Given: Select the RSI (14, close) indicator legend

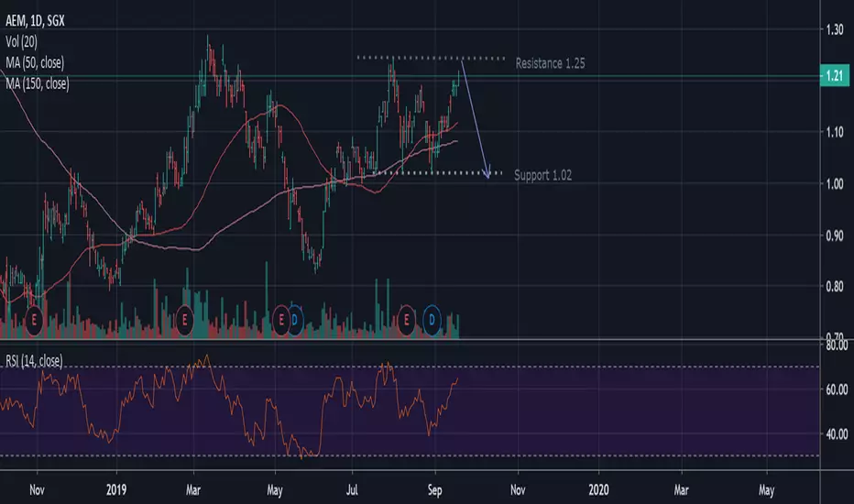Looking at the screenshot, I should [x=34, y=361].
